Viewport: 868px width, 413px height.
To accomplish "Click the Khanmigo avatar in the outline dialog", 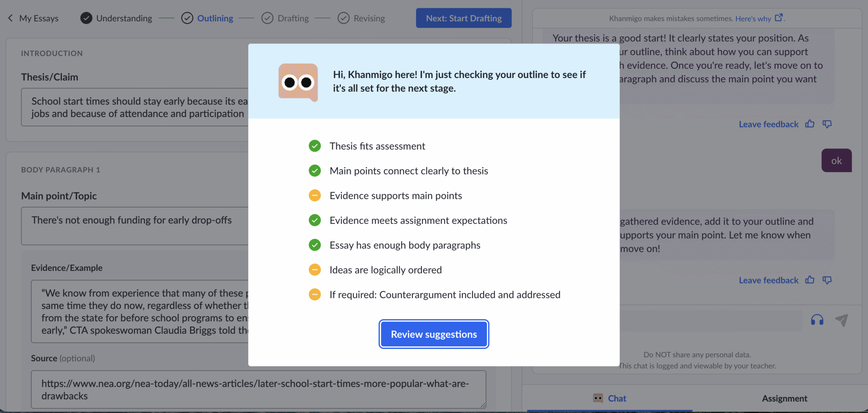I will click(x=298, y=82).
